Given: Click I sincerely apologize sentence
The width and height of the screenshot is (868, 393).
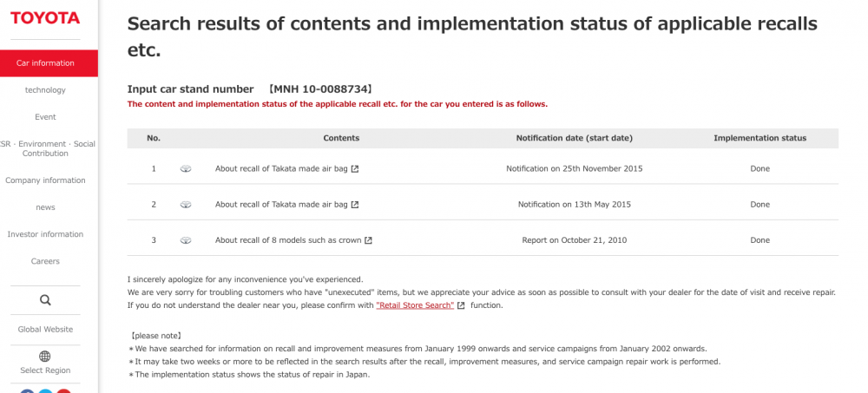Looking at the screenshot, I should coord(246,279).
